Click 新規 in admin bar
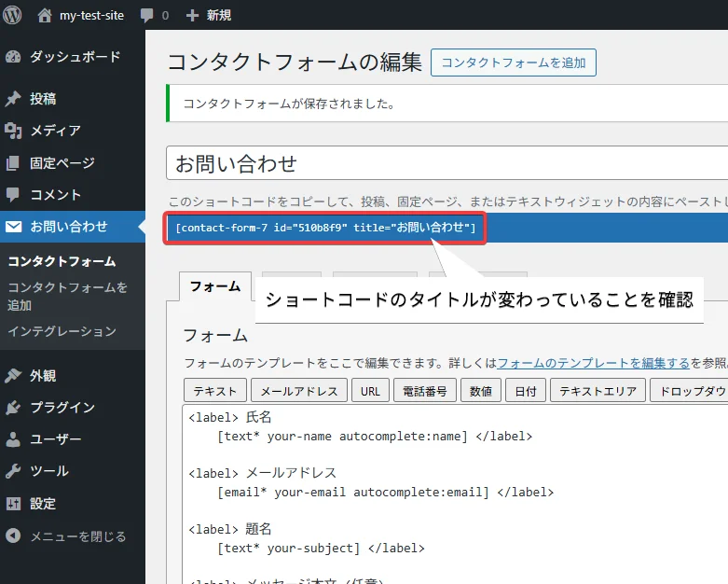Screen dimensions: 728x584 pyautogui.click(x=219, y=16)
